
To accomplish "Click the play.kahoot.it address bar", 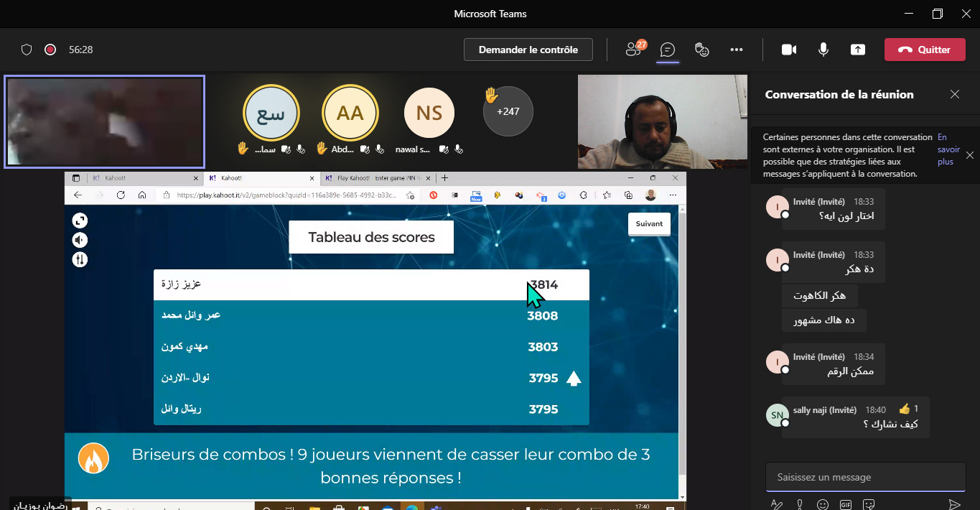I will coord(287,195).
